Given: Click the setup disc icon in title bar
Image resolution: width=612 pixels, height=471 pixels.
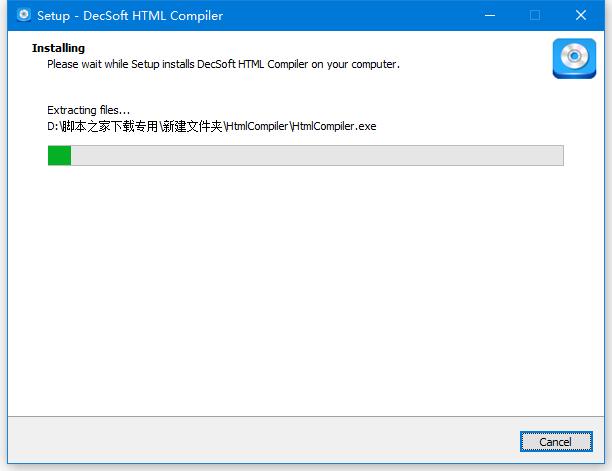Looking at the screenshot, I should [24, 15].
